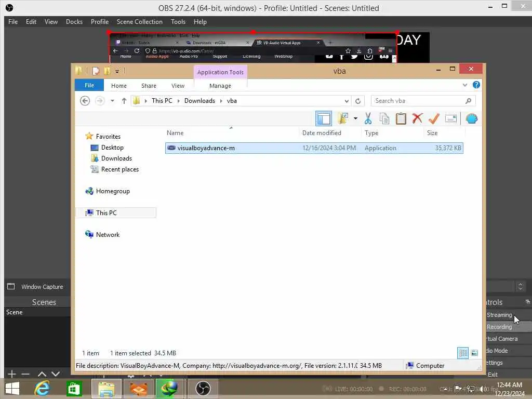Screen dimensions: 532x399
Task: Switch to Large icons view in status bar
Action: pos(474,353)
